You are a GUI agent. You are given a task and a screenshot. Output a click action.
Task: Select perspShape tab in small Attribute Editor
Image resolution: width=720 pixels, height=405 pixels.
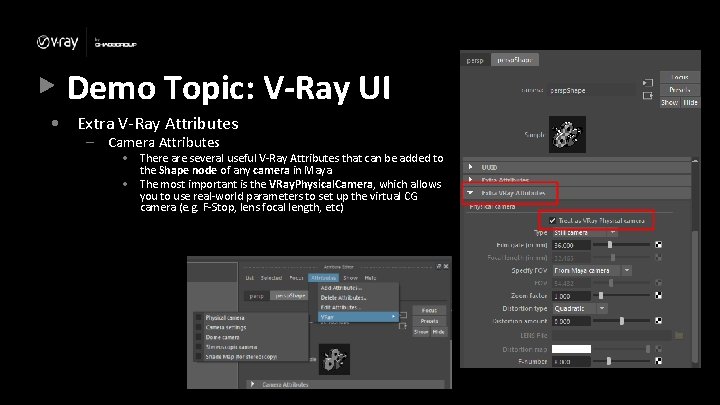[290, 296]
